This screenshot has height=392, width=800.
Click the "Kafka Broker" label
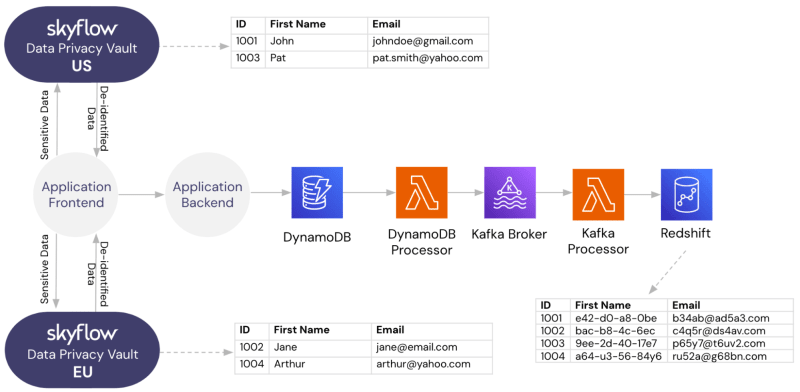click(509, 234)
